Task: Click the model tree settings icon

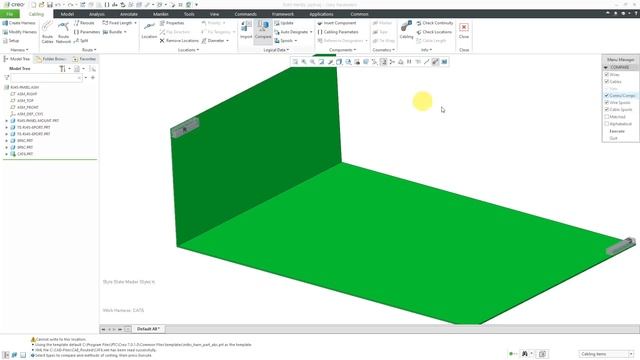Action: [62, 69]
